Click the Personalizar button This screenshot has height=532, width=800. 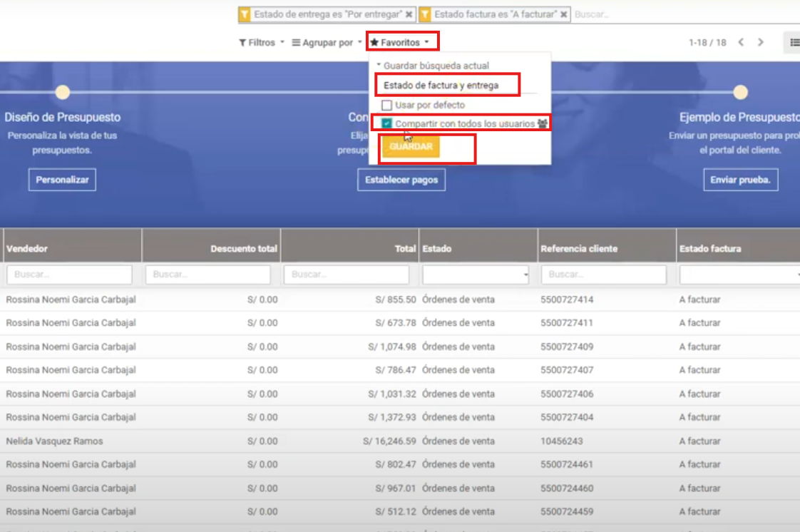click(x=62, y=180)
